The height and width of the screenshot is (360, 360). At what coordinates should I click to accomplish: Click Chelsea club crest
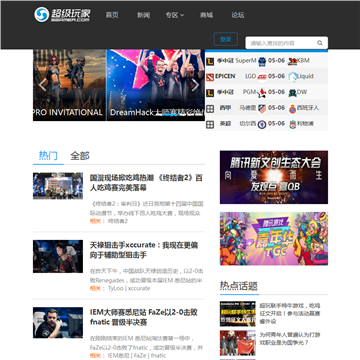(x=262, y=124)
